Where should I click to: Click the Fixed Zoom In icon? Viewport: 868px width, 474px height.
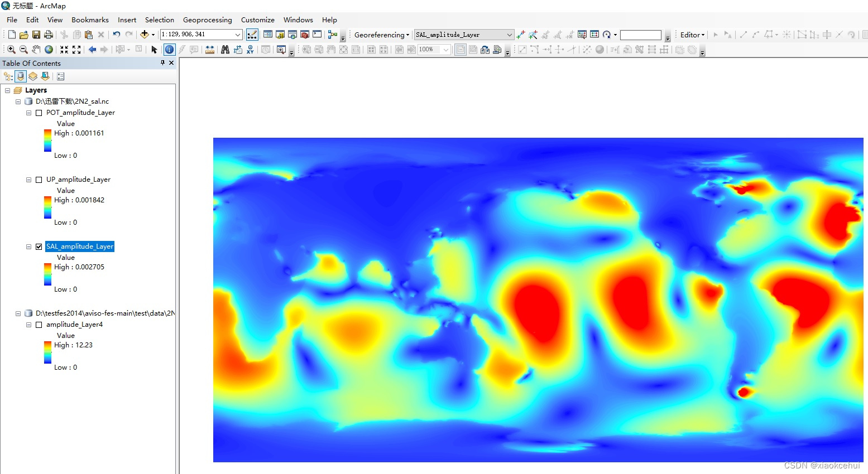coord(64,50)
